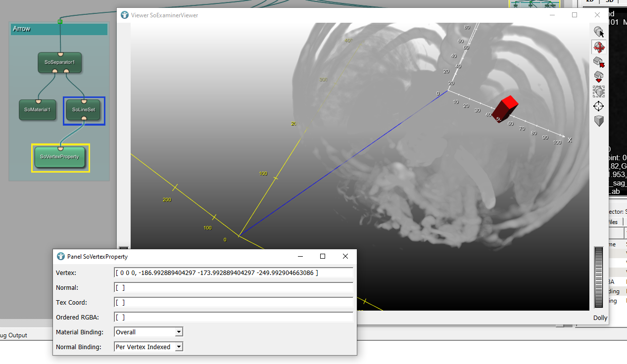Viewport: 627px width, 364px height.
Task: Click the Panel SoVertexProperty title icon
Action: tap(61, 256)
